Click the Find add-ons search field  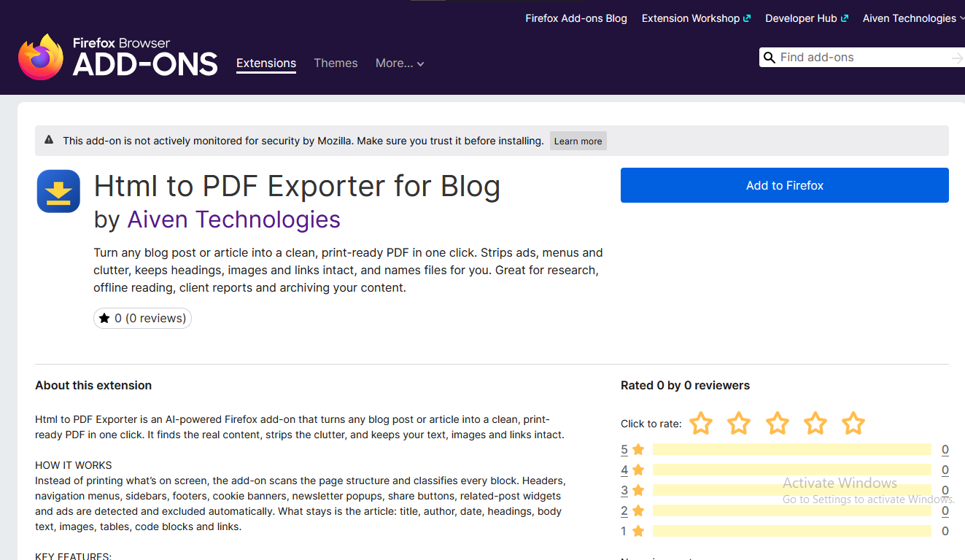(x=862, y=58)
